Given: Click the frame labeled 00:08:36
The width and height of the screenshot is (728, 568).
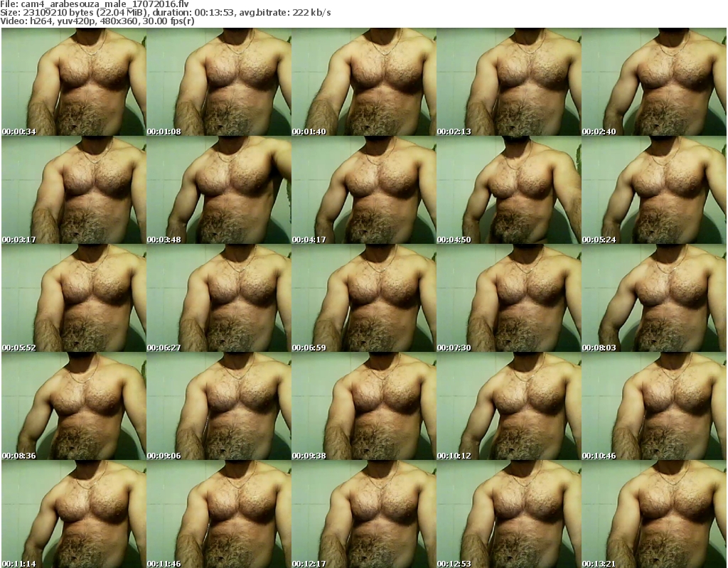Looking at the screenshot, I should point(74,407).
